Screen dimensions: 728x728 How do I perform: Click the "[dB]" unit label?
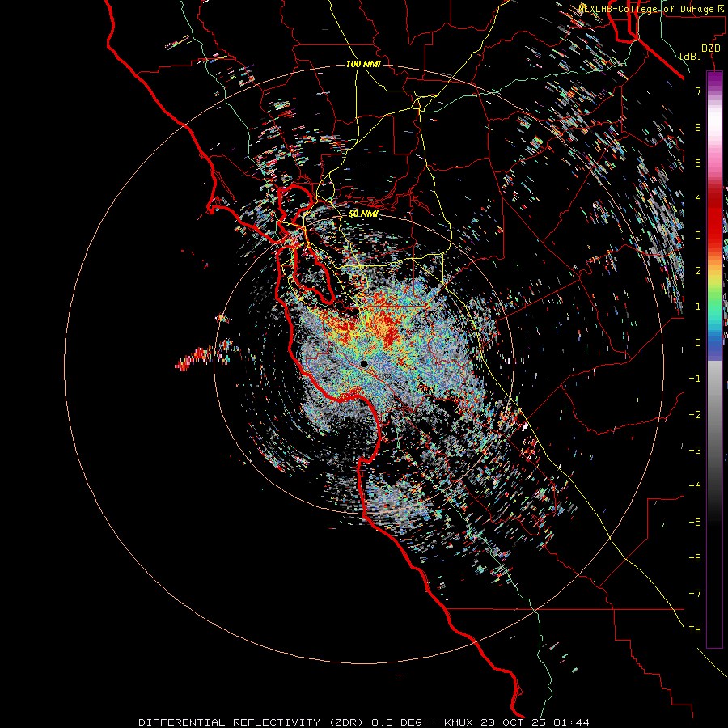coord(691,56)
